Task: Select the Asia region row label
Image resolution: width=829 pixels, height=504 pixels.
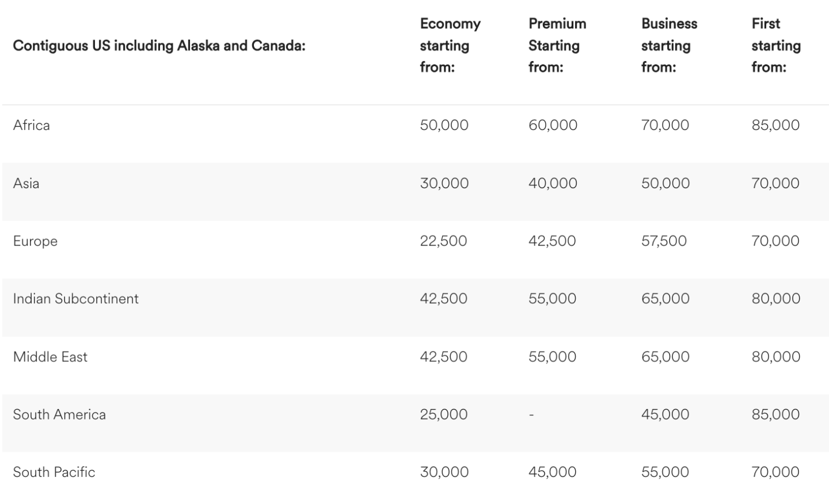Action: (x=26, y=184)
